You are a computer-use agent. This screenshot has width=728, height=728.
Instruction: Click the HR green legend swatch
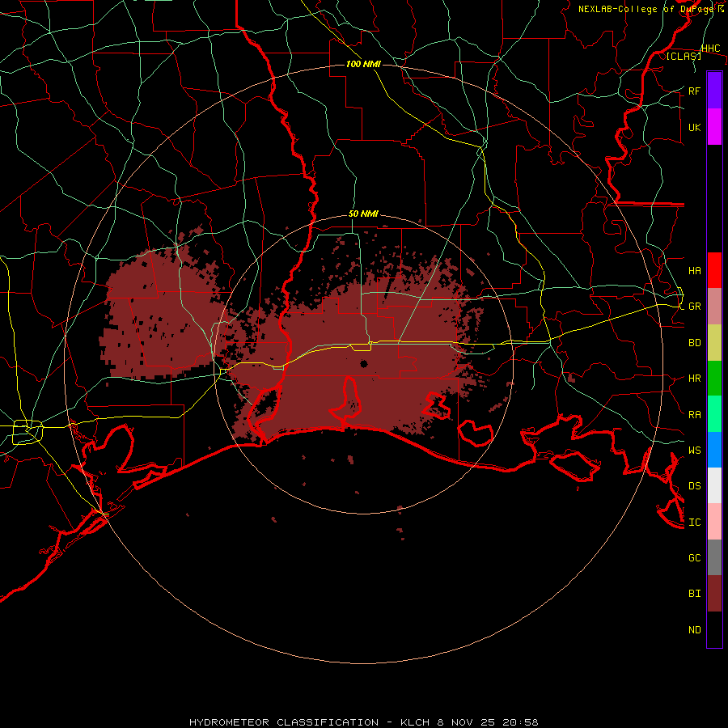(714, 378)
